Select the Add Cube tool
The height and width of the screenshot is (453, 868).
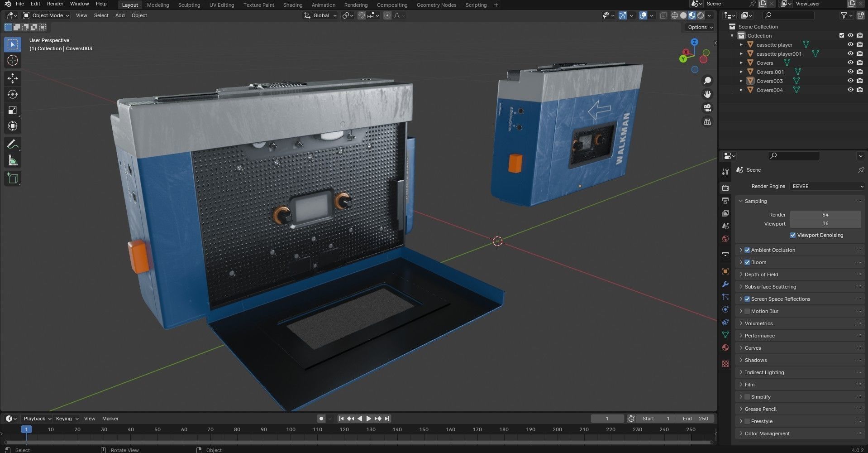tap(13, 178)
